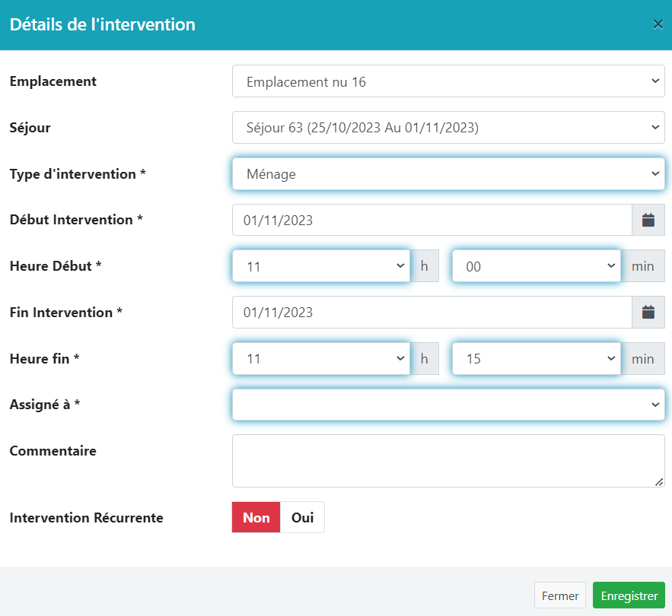The width and height of the screenshot is (672, 616).
Task: Focus the Commentaire text area
Action: click(448, 460)
